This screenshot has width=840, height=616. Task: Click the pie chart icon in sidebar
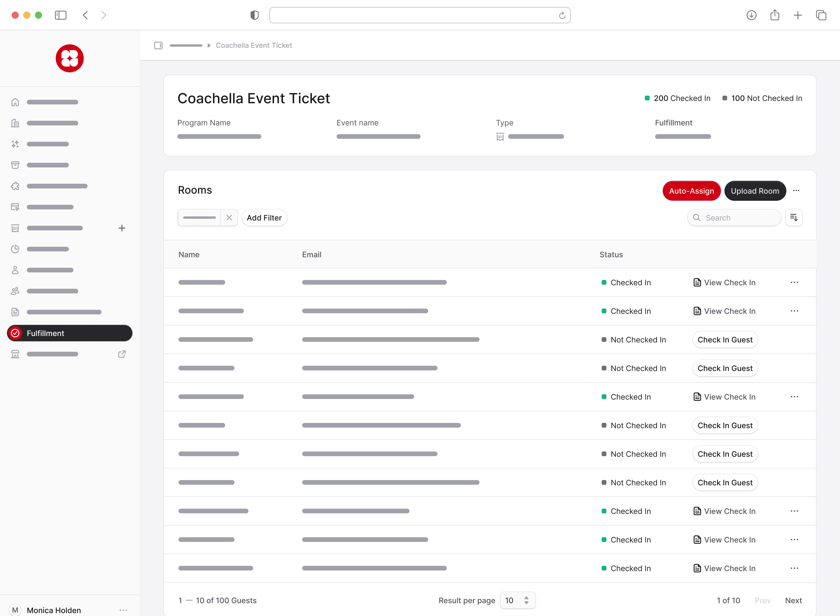(x=15, y=249)
